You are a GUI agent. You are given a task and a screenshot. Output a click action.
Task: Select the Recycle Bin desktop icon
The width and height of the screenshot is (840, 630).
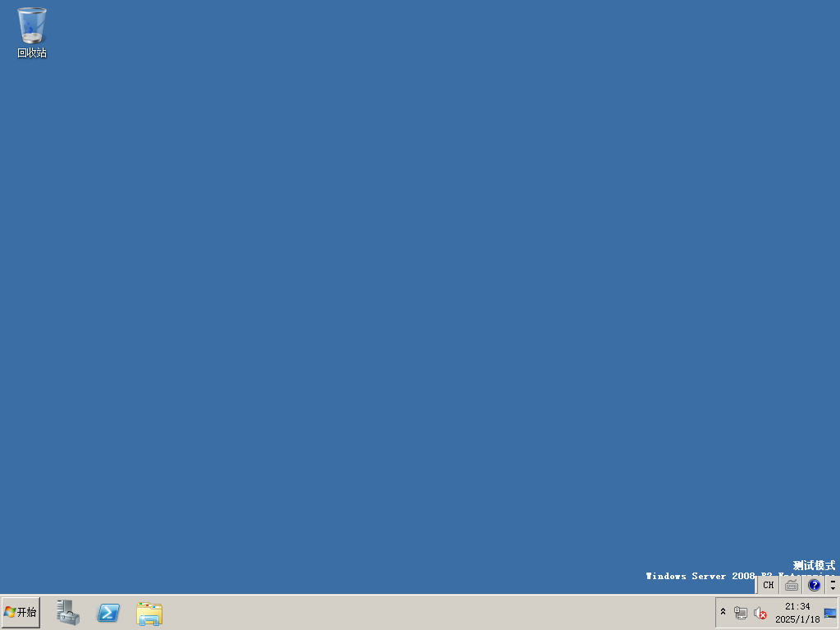[x=32, y=32]
